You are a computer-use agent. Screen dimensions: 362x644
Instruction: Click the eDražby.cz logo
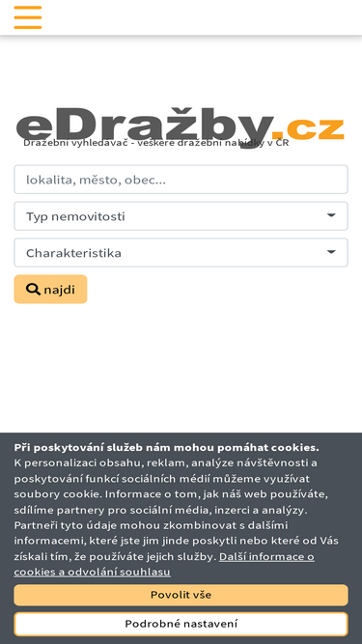coord(181,126)
